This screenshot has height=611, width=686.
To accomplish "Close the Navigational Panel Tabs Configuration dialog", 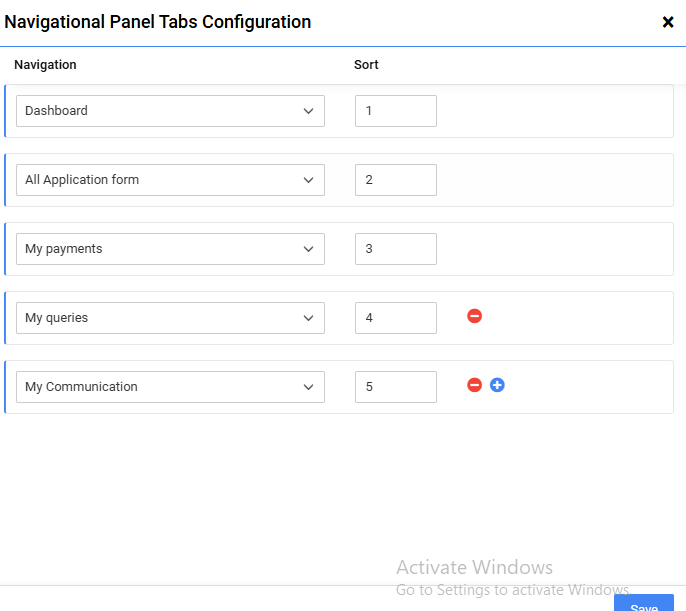I will 668,22.
